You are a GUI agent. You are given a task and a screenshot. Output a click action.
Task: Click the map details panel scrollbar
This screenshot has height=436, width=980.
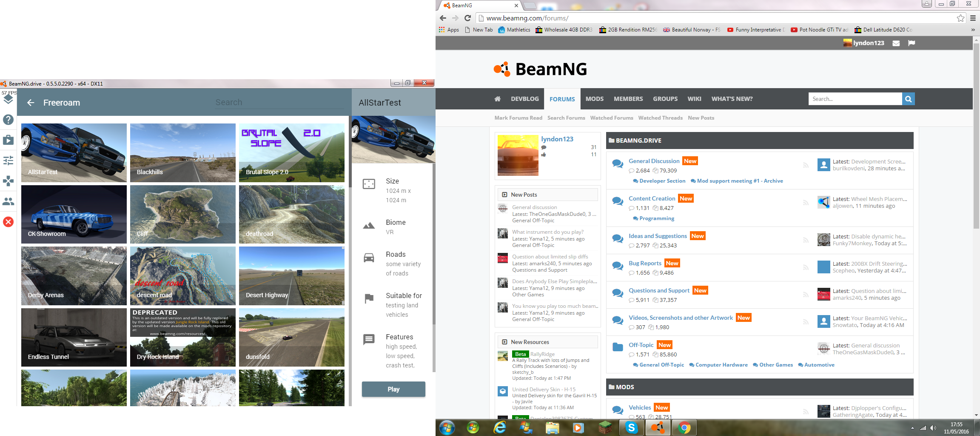coord(434,245)
